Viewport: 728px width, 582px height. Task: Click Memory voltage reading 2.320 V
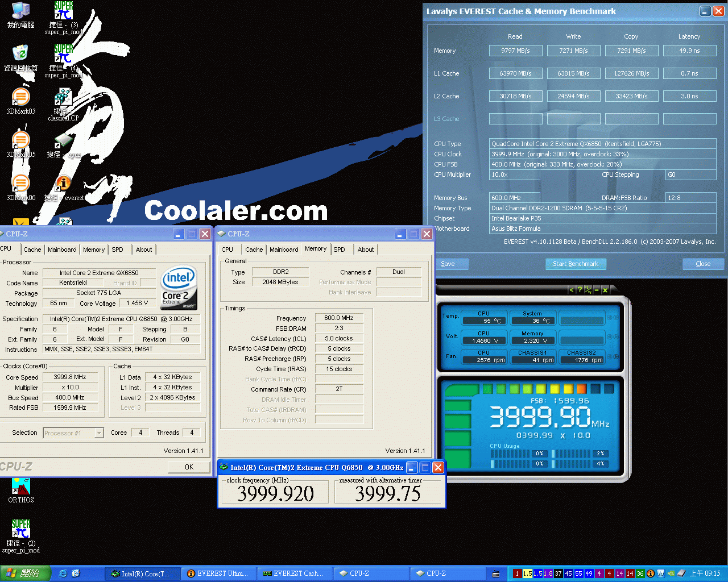532,341
